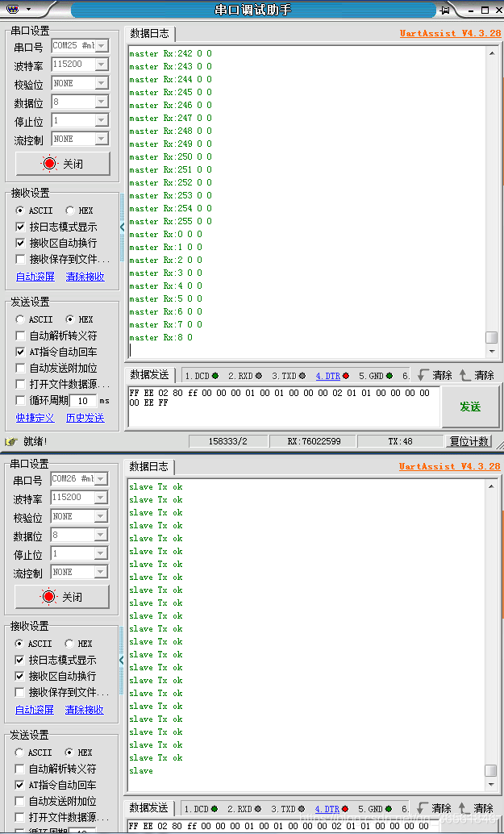Click the down-arrow clear icon in bottom window
This screenshot has height=834, width=504.
pos(423,808)
